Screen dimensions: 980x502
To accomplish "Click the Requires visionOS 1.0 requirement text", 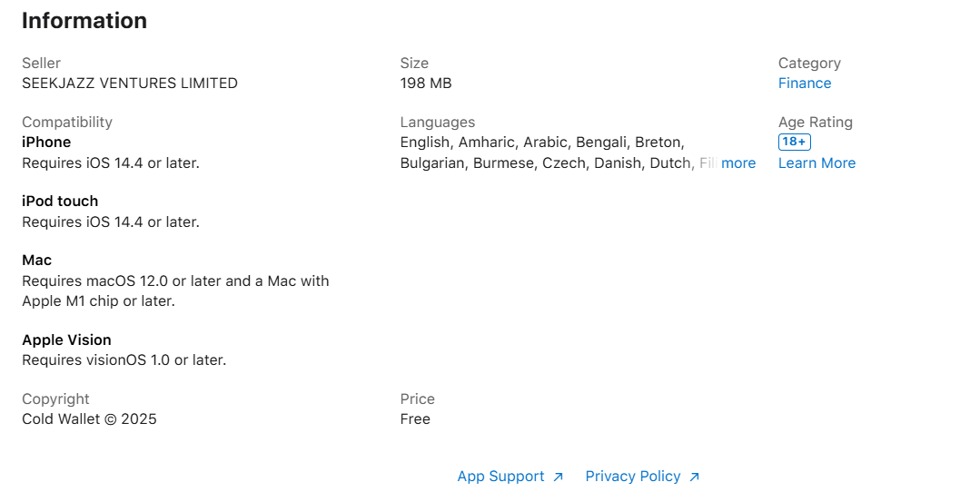I will pos(124,360).
